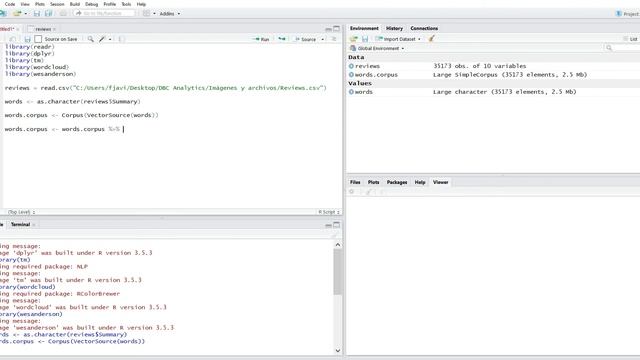Screen dimensions: 640x360
Task: Run the current line with Run button
Action: 261,39
